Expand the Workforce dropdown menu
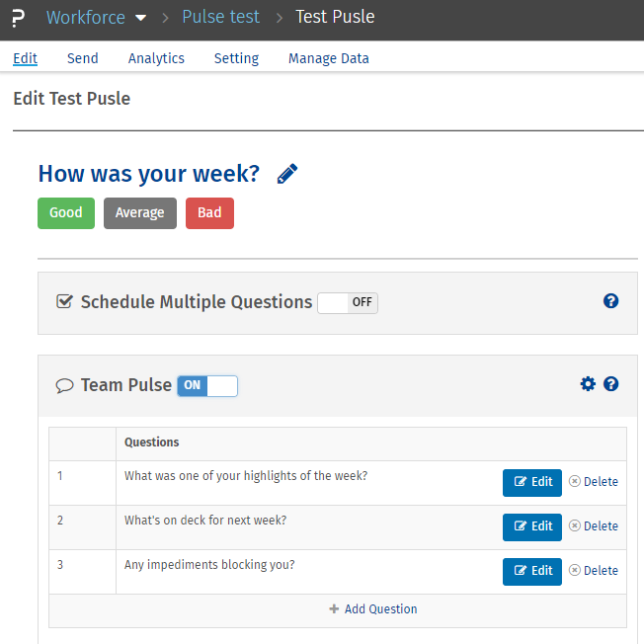 coord(140,18)
